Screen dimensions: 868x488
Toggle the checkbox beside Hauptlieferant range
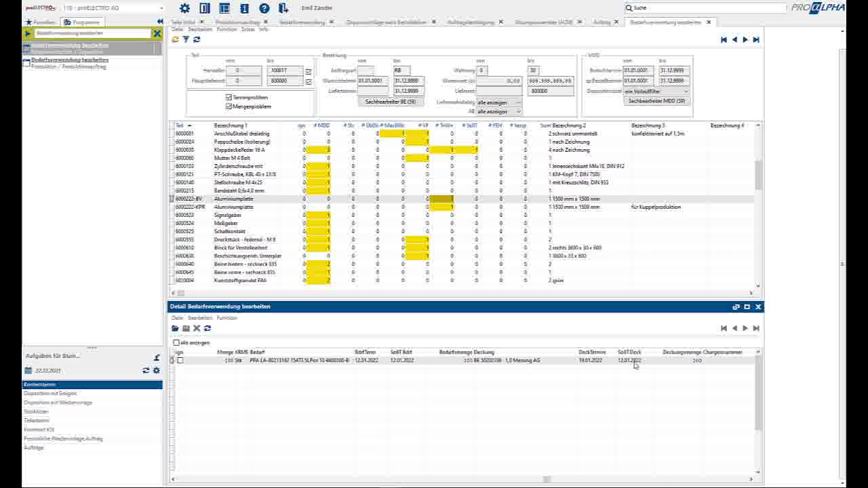click(x=309, y=81)
